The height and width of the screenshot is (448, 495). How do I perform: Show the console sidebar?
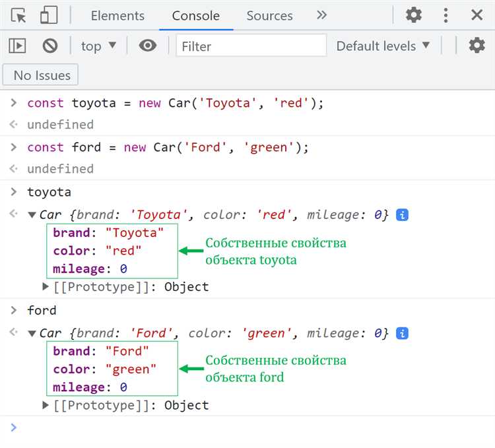click(17, 46)
